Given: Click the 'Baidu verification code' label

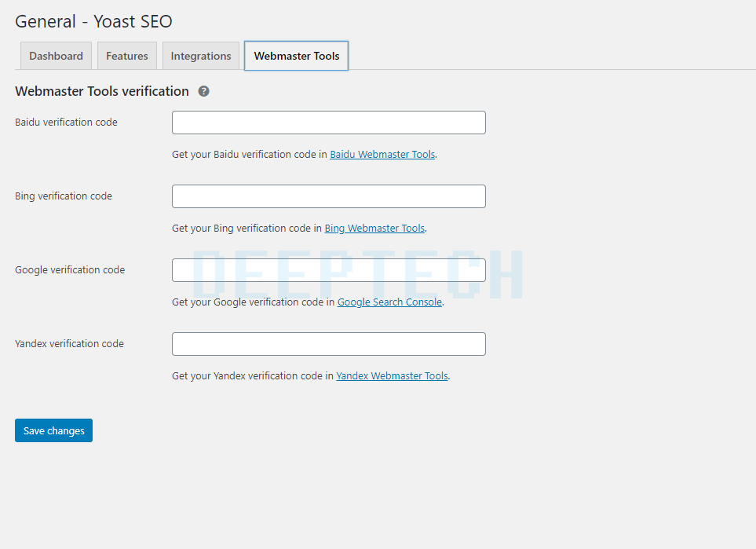Looking at the screenshot, I should click(66, 123).
